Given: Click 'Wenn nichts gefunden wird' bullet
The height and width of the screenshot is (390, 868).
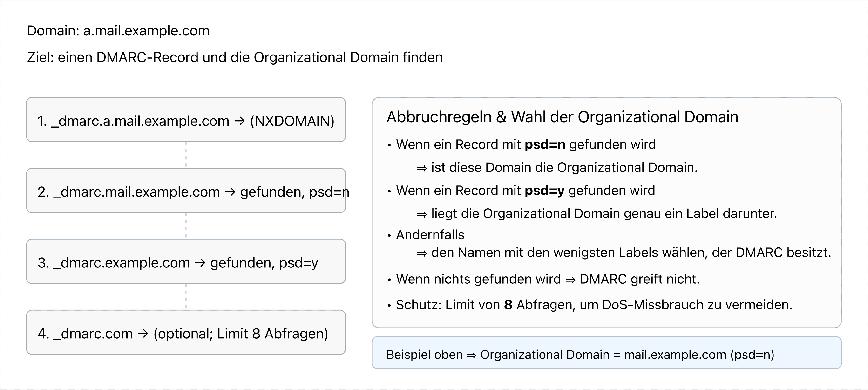Looking at the screenshot, I should tap(548, 279).
